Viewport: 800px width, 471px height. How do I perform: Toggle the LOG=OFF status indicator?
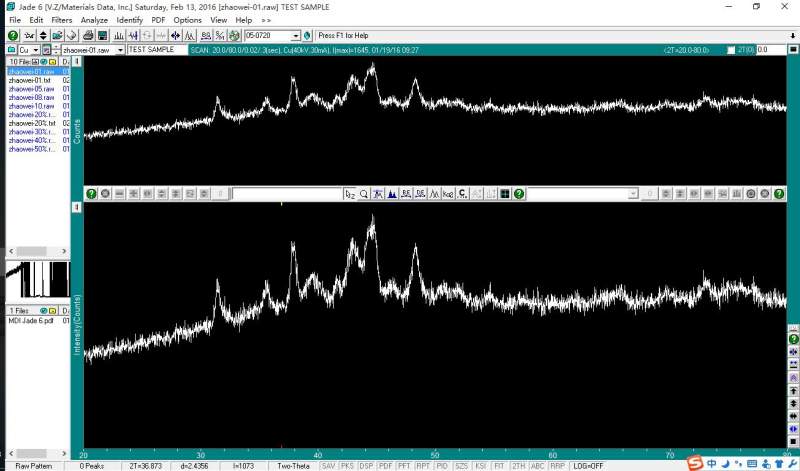tap(588, 466)
